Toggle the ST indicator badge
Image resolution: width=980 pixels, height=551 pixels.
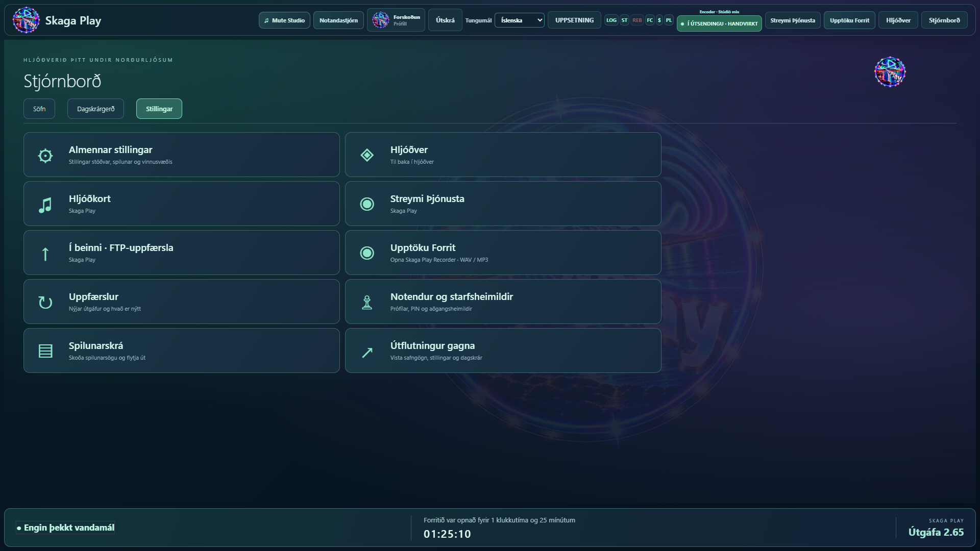tap(624, 20)
